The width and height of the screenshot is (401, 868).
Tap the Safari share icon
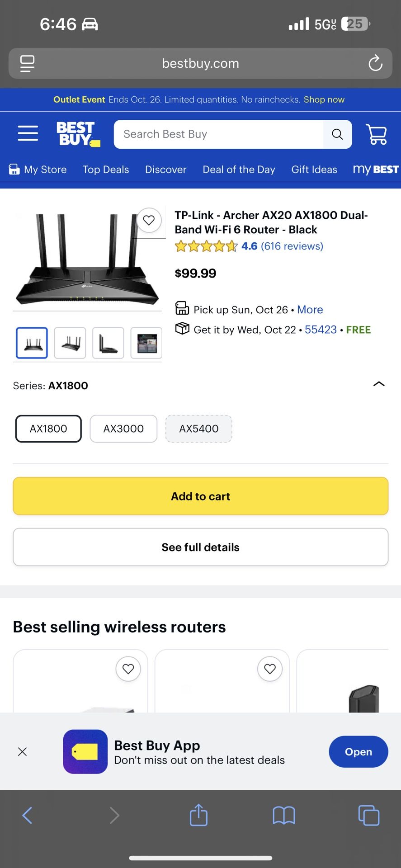(198, 816)
